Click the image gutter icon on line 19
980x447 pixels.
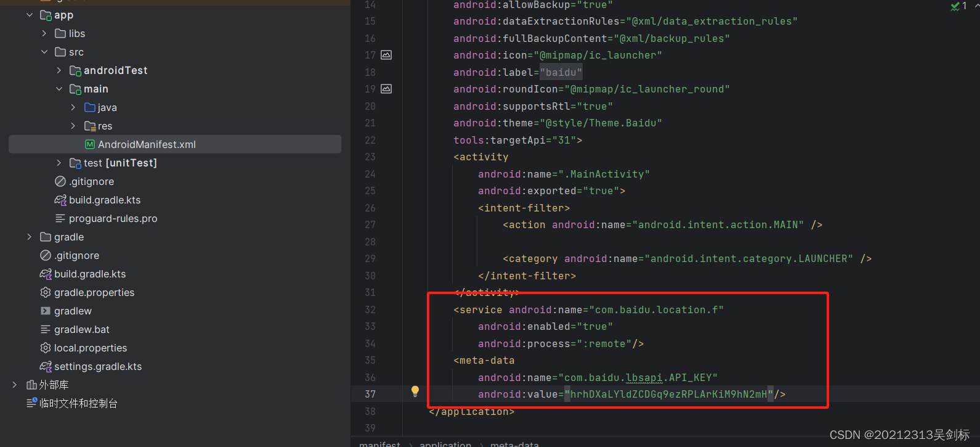pyautogui.click(x=386, y=89)
